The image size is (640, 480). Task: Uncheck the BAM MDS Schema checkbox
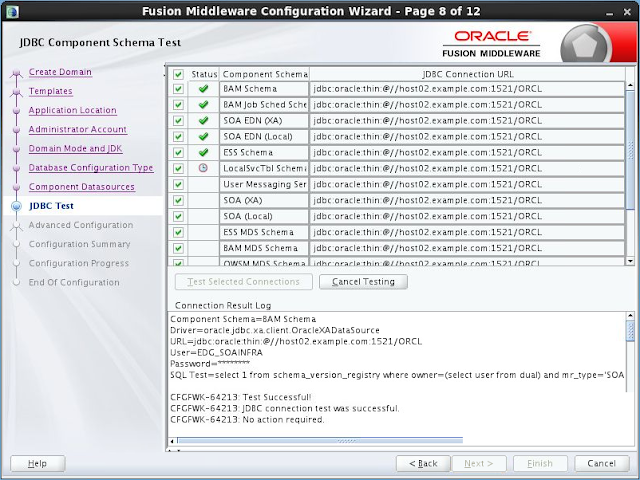[178, 248]
